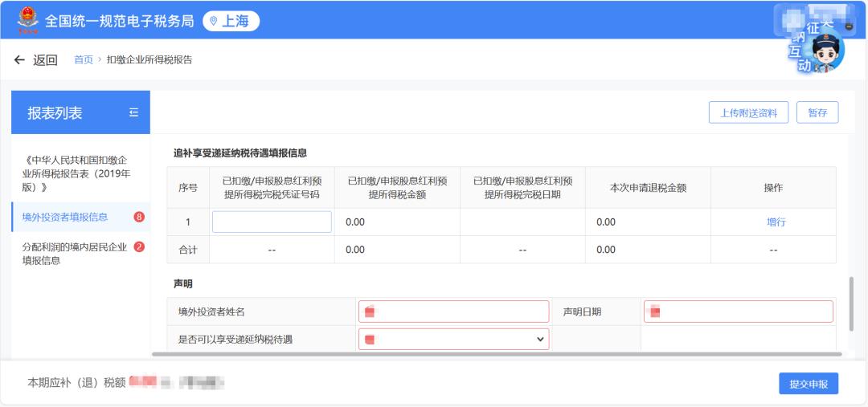Open 中华人民共和国扣缴企业所得税报告表 item
Image resolution: width=868 pixels, height=407 pixels.
(x=76, y=173)
